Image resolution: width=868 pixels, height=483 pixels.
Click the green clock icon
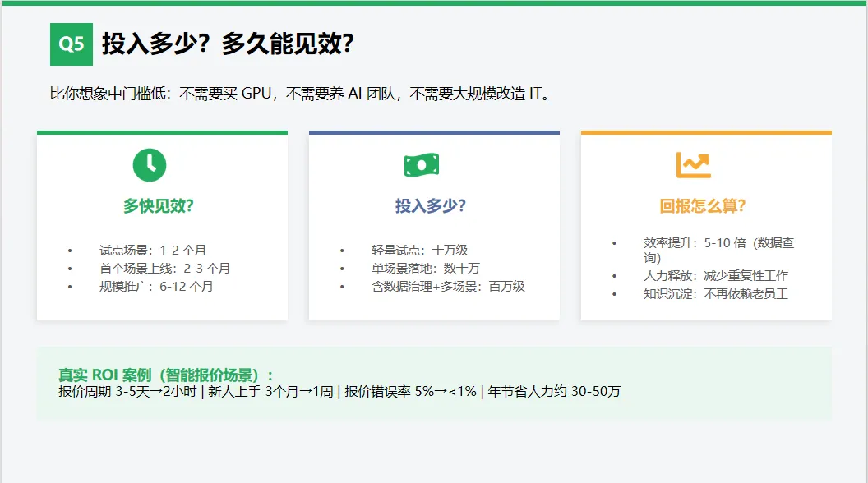(150, 165)
